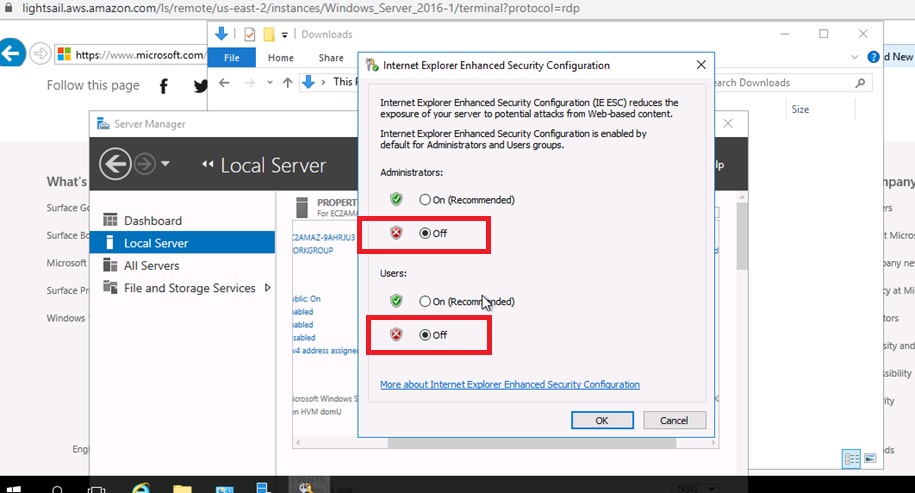This screenshot has height=493, width=915.
Task: Click red shield icon beside Users Off
Action: point(396,335)
